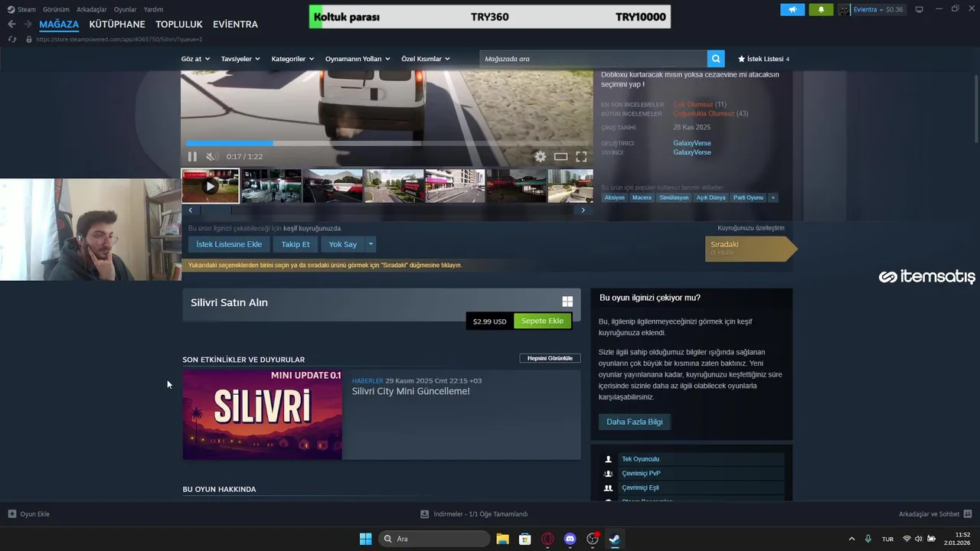Open the Steam menu

click(27, 9)
